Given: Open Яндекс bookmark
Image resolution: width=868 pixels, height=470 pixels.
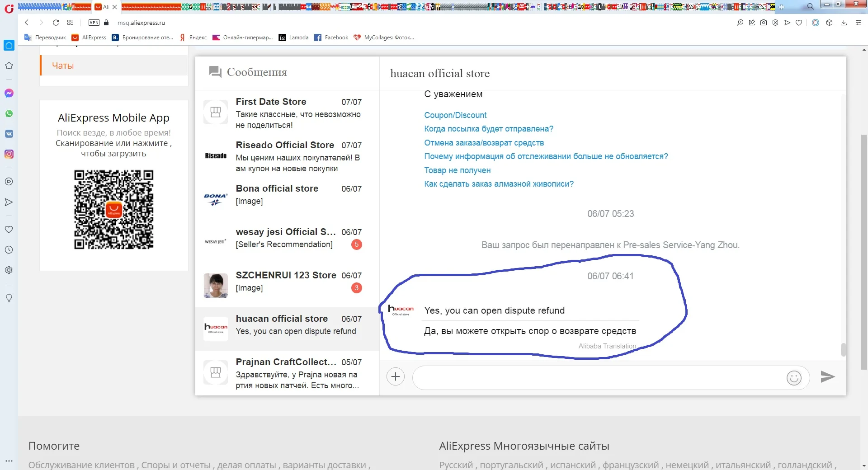Looking at the screenshot, I should click(x=193, y=38).
